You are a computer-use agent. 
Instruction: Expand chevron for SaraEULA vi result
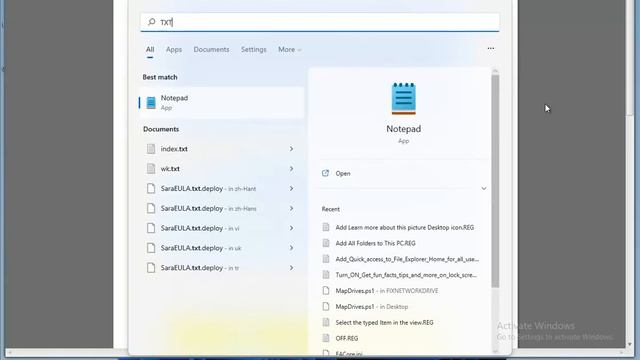(291, 228)
